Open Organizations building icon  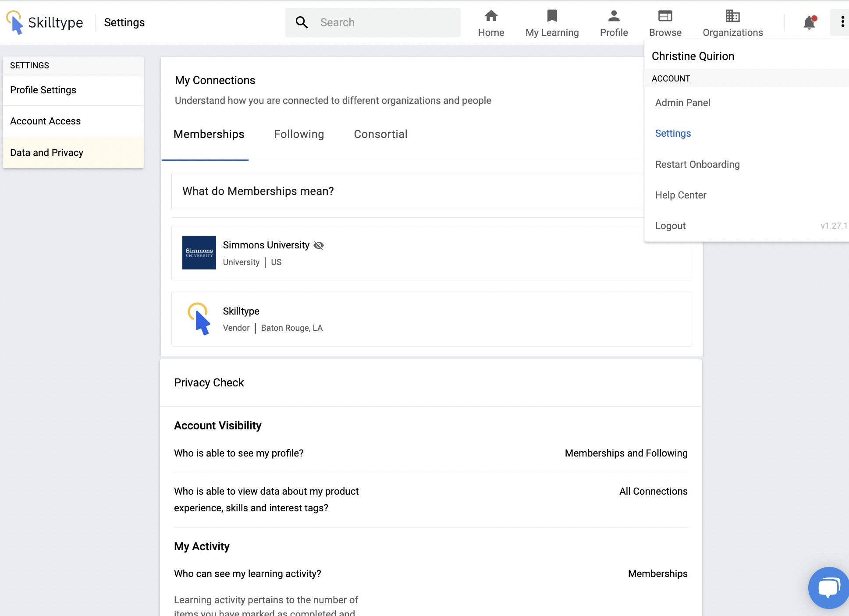(x=732, y=17)
